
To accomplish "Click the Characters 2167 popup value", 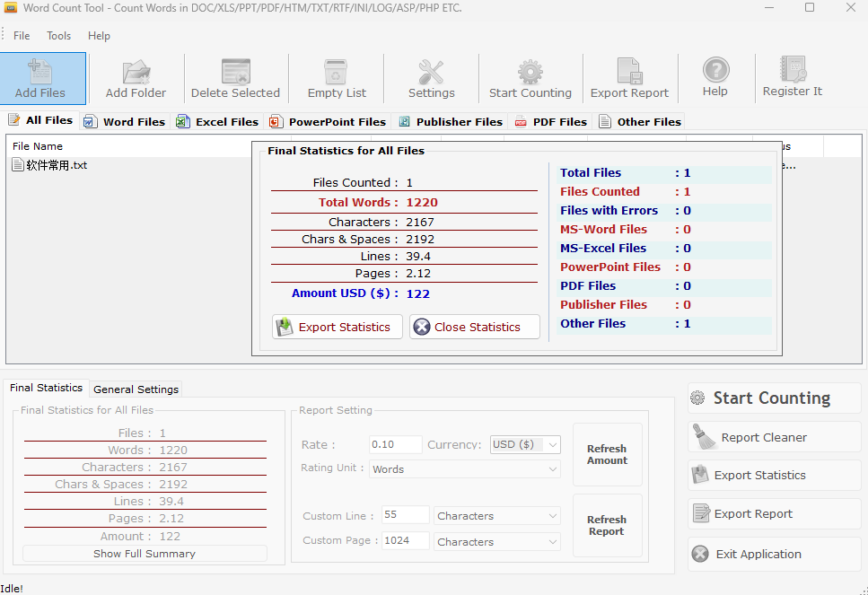I will (x=420, y=222).
